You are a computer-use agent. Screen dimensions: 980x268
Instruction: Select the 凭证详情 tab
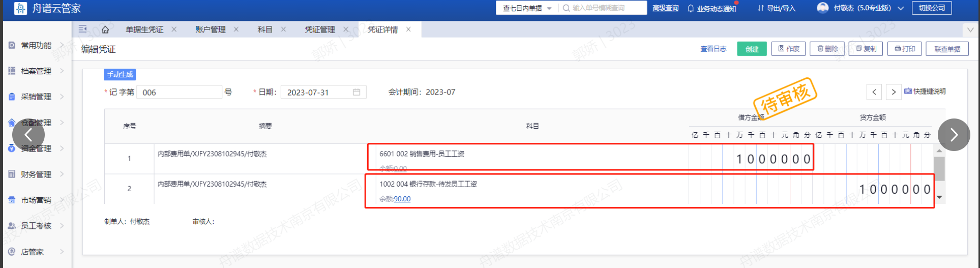pyautogui.click(x=383, y=29)
